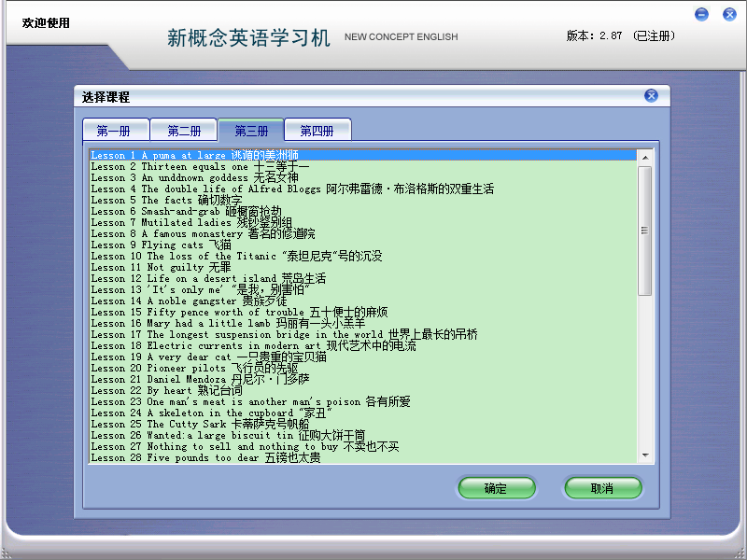
Task: Select Lesson 16 Mary had a little lamb
Action: pyautogui.click(x=363, y=323)
